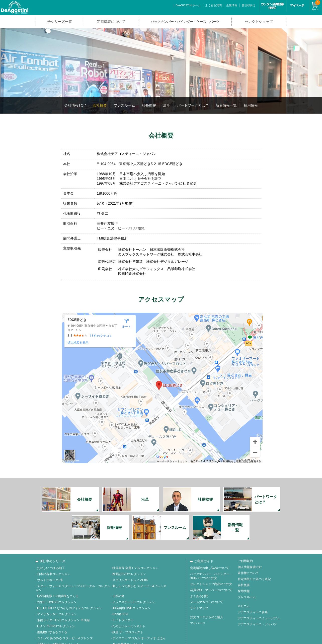This screenshot has width=322, height=644.
Task: Switch map to satellite view thumbnail
Action: [x=70, y=455]
